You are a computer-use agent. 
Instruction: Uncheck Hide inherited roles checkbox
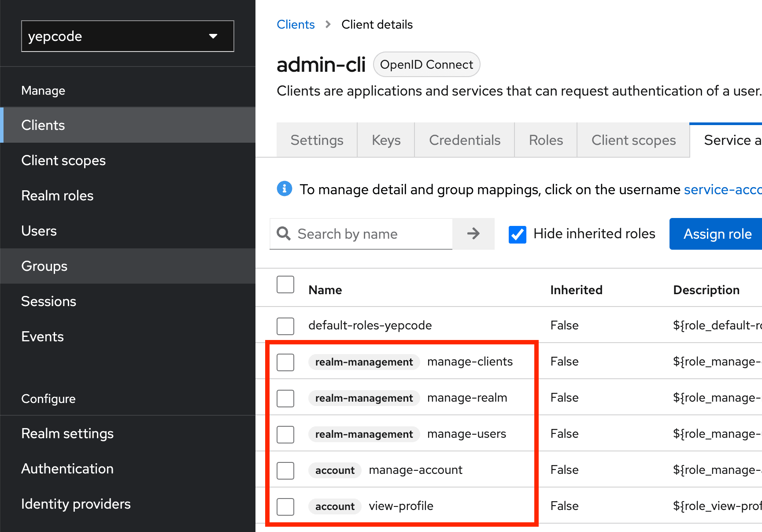click(517, 234)
